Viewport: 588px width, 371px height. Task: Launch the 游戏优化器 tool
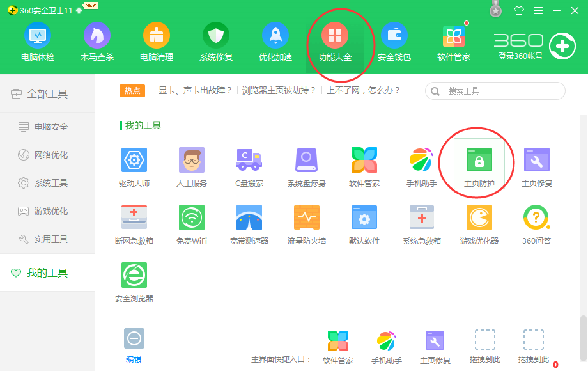479,225
